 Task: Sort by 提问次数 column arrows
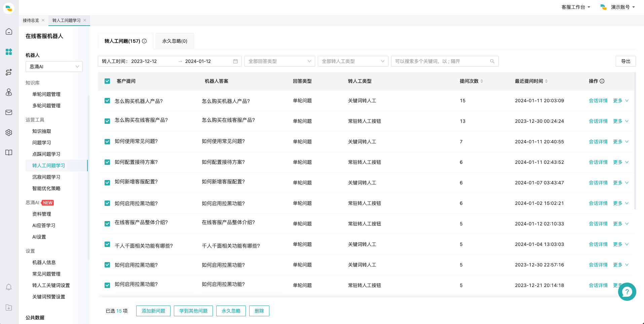pos(482,81)
